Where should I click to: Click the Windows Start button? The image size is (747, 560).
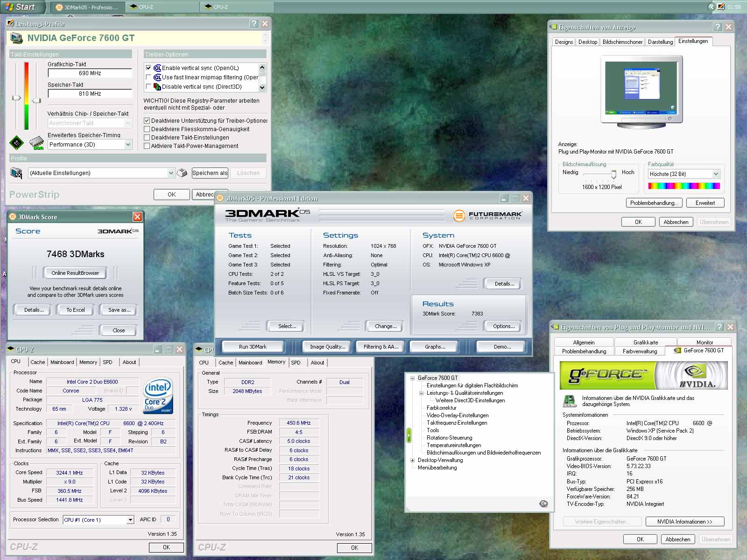click(22, 7)
